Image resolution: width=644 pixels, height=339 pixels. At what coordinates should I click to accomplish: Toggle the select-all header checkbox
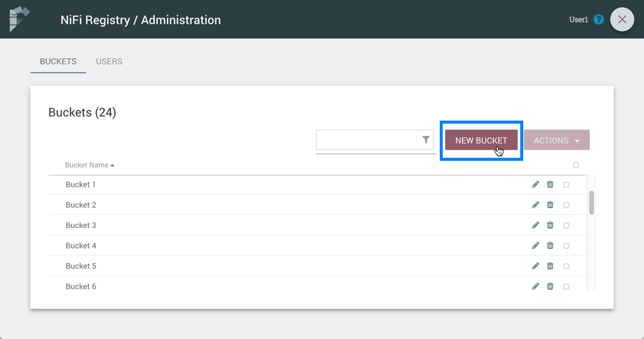pos(576,165)
